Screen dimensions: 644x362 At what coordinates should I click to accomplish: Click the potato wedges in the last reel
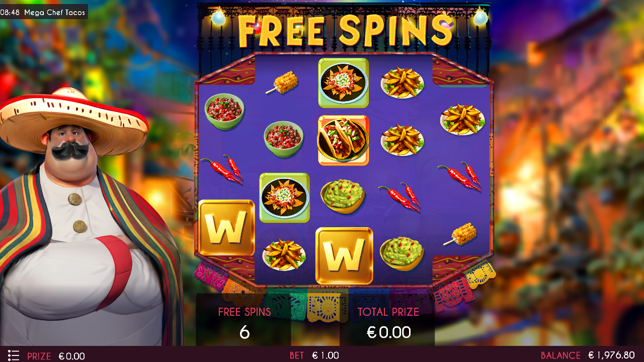pyautogui.click(x=462, y=119)
